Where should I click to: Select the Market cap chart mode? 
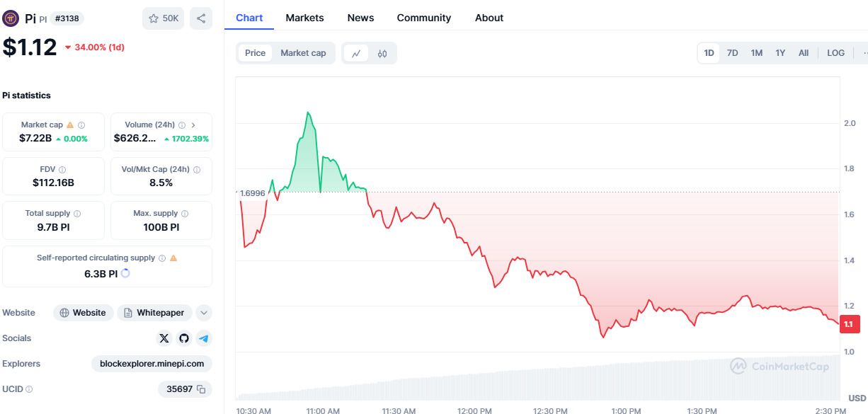point(303,53)
